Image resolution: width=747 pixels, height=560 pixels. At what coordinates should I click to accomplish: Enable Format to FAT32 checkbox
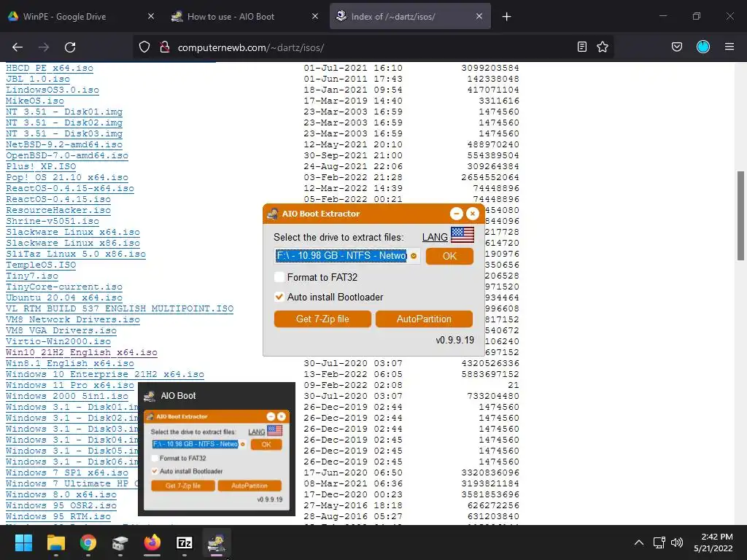[x=279, y=277]
